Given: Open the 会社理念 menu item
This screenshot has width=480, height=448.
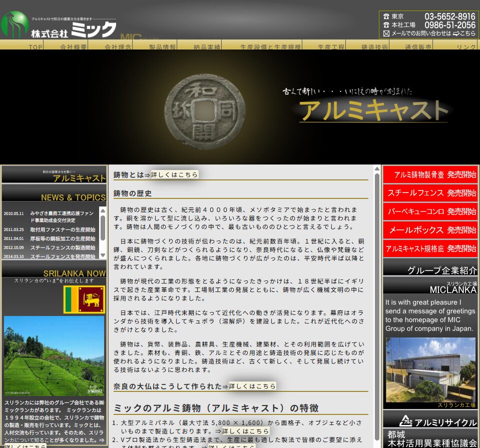Looking at the screenshot, I should click(x=110, y=44).
